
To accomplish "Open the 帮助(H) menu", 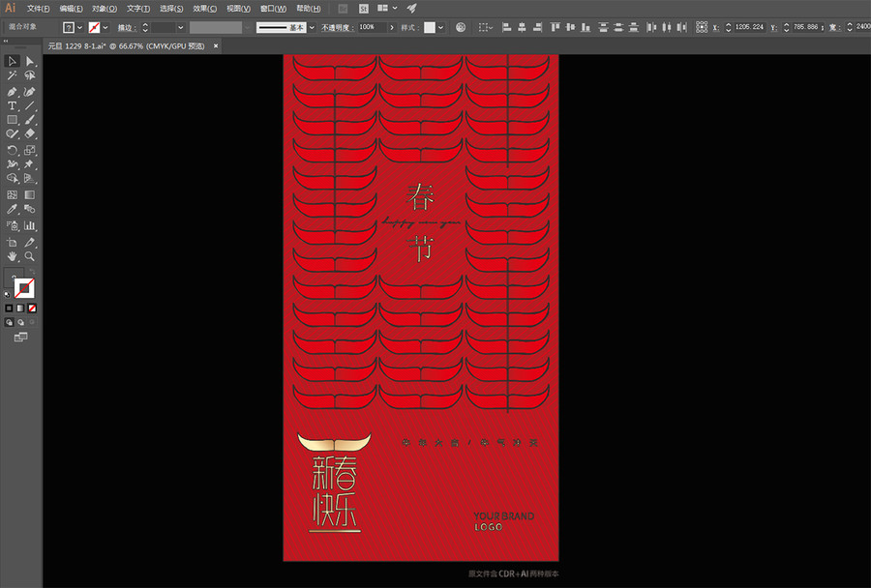I will (x=309, y=9).
